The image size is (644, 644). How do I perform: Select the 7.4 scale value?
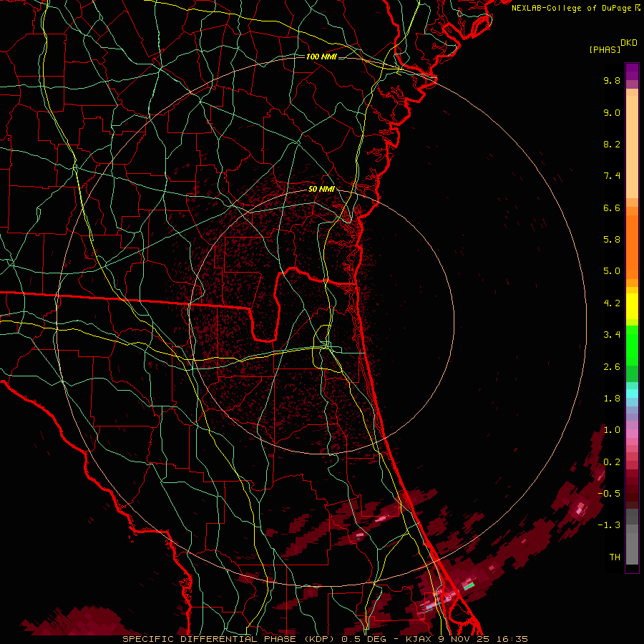tap(612, 176)
